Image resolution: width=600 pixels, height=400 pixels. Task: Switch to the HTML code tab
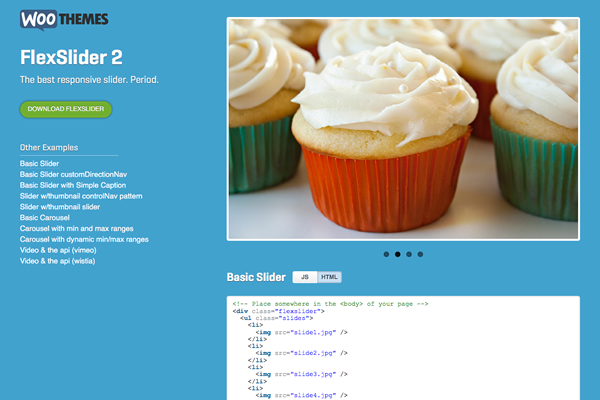(x=329, y=277)
